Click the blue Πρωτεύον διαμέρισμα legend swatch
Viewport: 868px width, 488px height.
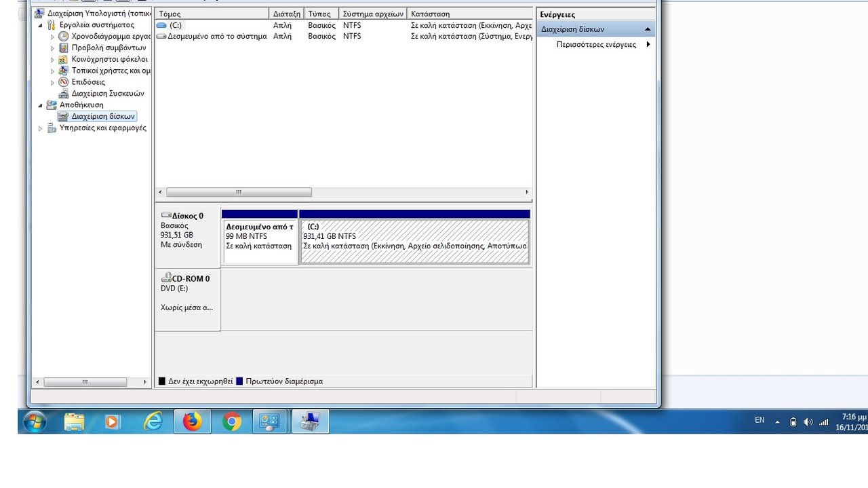pos(239,381)
